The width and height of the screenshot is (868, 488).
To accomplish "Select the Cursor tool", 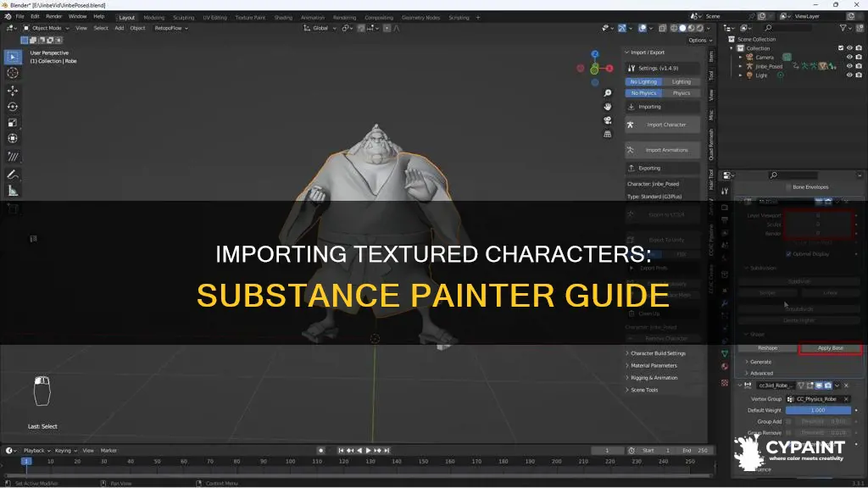I will [x=13, y=73].
